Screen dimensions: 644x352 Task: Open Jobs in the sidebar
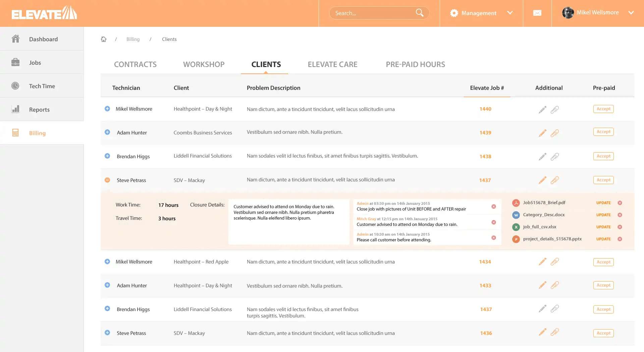click(x=42, y=62)
